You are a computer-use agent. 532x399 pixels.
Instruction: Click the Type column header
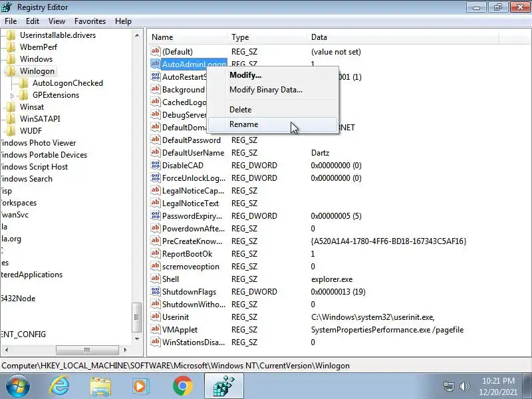[267, 37]
